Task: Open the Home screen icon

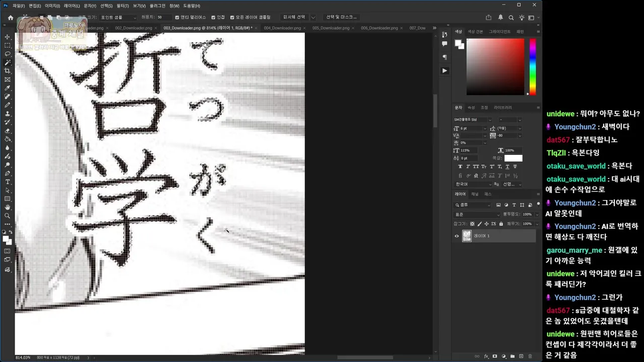Action: (10, 17)
